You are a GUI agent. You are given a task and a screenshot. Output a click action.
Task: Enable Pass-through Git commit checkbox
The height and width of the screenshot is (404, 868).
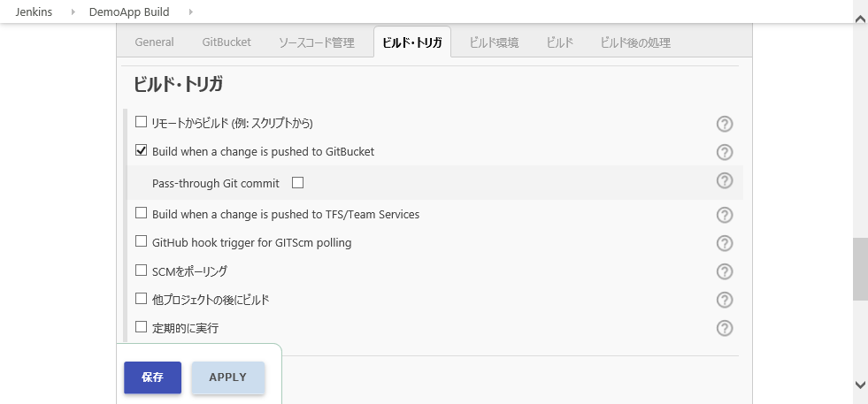pos(297,183)
